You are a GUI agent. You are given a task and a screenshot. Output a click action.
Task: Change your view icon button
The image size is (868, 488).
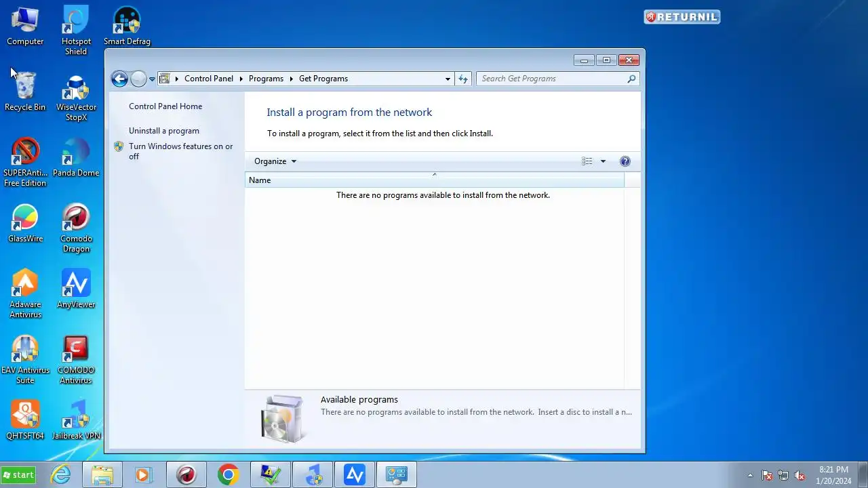pos(587,161)
